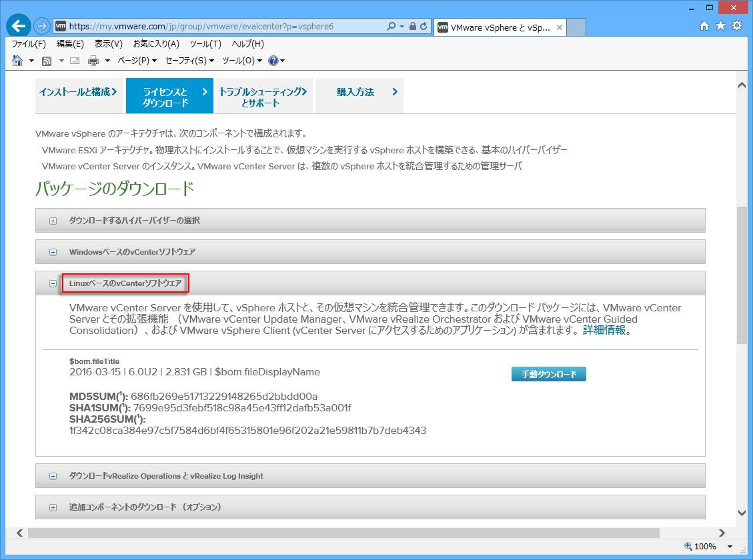Screen dimensions: 753x560
Task: Click the vertical scrollbar up arrow
Action: coord(742,85)
